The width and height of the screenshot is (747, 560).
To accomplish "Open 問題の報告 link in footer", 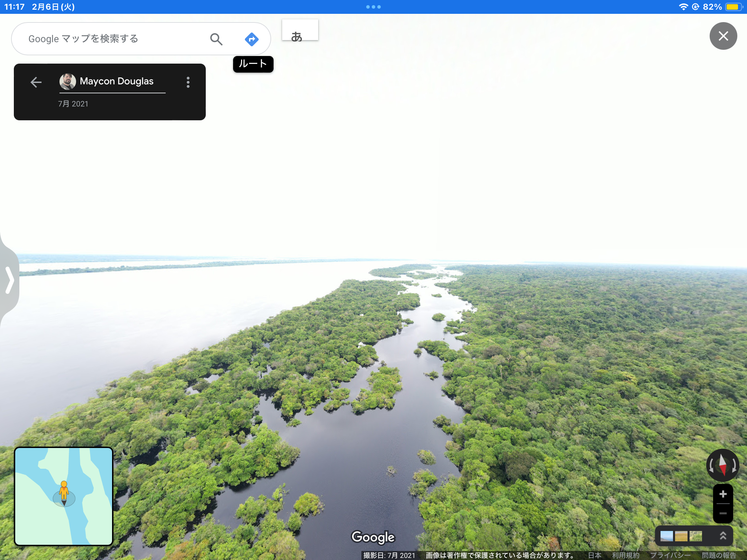I will [x=719, y=555].
